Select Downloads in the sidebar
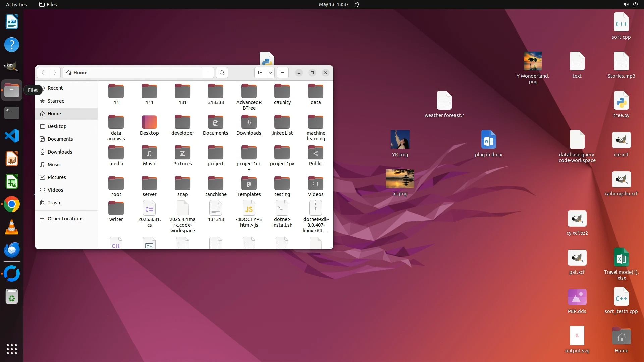 [x=60, y=152]
